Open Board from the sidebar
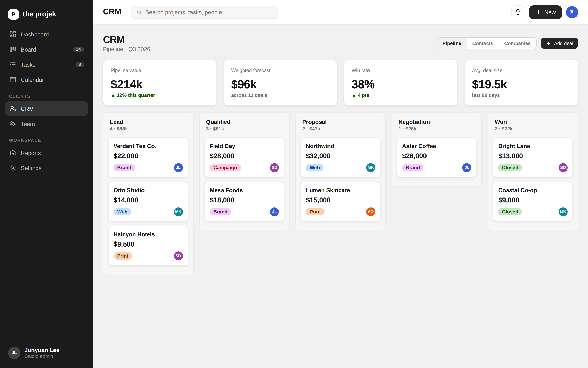The width and height of the screenshot is (588, 368). [46, 49]
